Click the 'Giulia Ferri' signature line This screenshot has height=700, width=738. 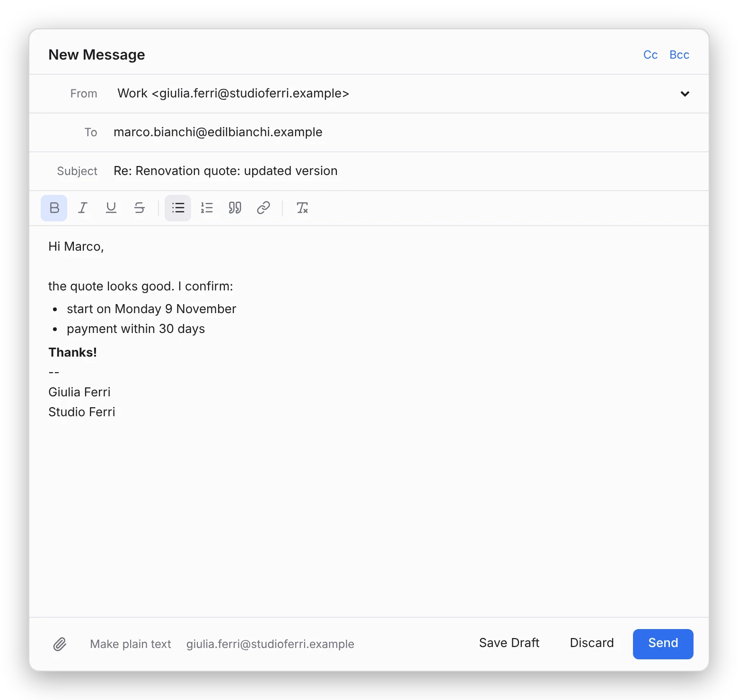(x=79, y=392)
